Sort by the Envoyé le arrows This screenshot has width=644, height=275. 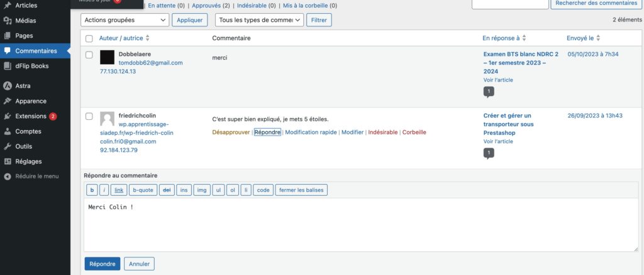pos(599,38)
